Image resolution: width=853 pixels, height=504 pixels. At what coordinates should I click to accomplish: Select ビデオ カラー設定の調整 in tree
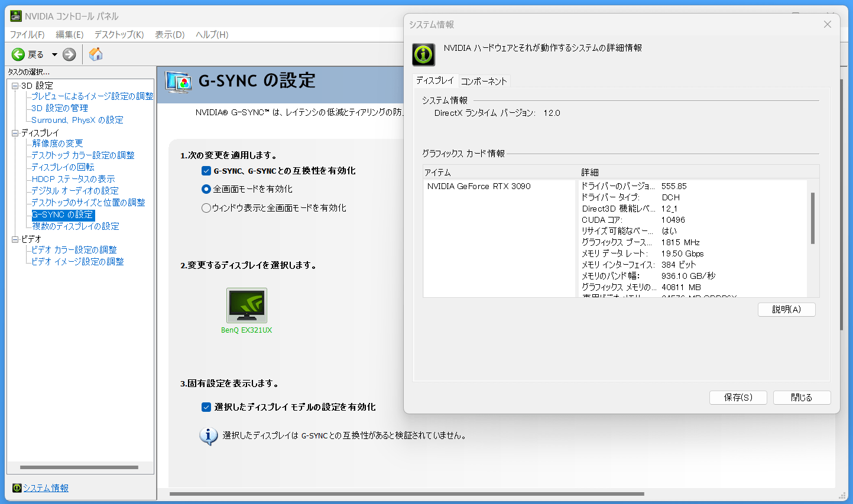tap(74, 250)
